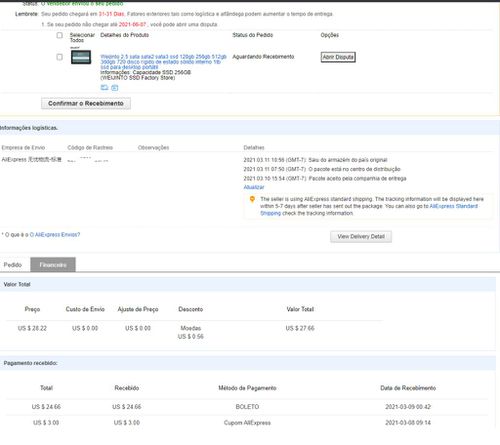Viewport: 500px width, 445px height.
Task: Open the Weijinto 2.5 sata SSD product link
Action: click(163, 62)
